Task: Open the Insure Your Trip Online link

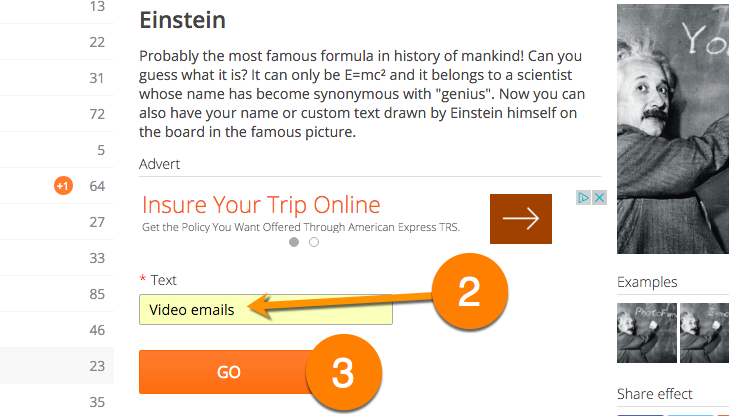Action: click(261, 205)
